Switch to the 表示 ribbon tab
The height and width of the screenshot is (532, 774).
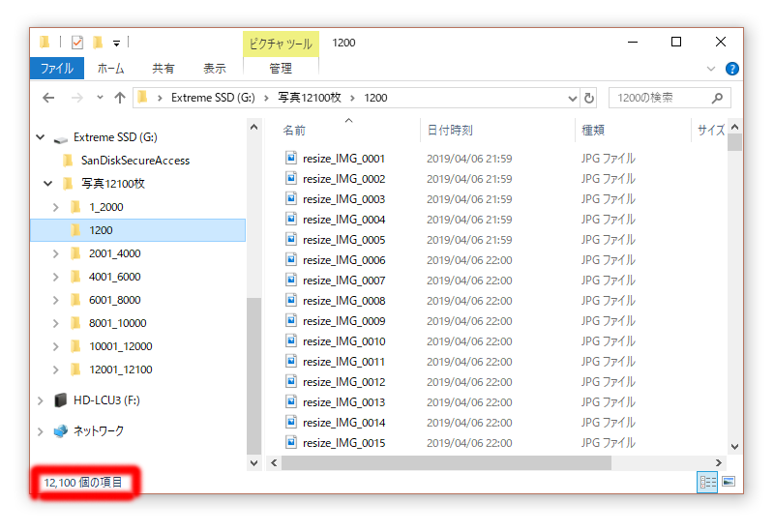tap(215, 68)
